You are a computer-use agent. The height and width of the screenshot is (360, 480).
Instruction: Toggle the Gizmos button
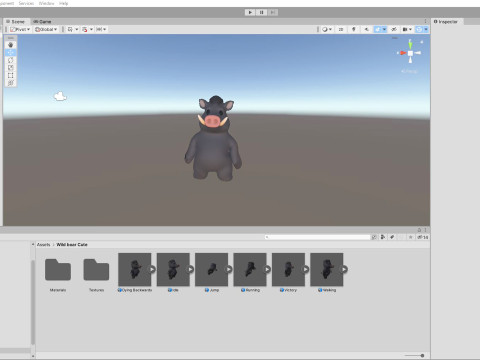point(419,29)
